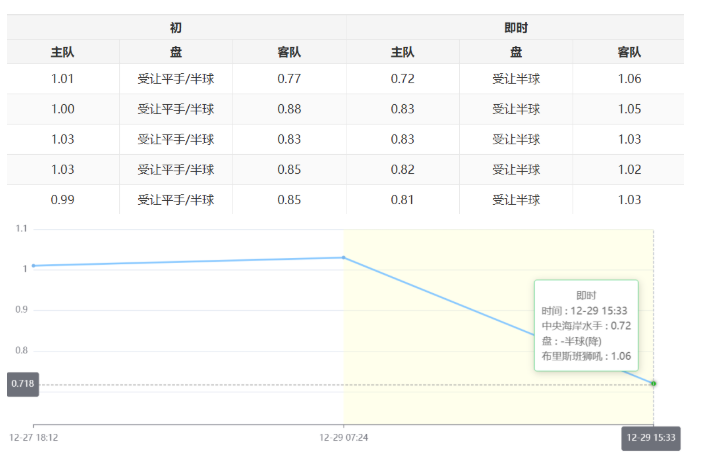
Task: Click the highlighted 12-29 15:33 x-axis label
Action: 650,438
